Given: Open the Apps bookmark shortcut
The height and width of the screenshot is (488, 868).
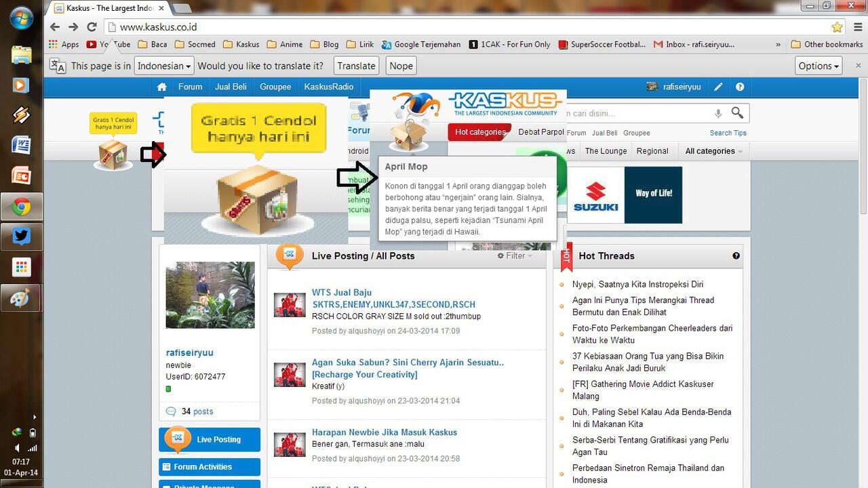Looking at the screenshot, I should click(x=64, y=44).
